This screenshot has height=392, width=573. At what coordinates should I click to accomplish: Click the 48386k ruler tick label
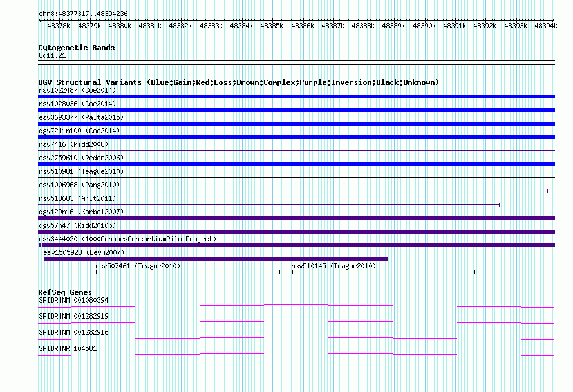pos(302,26)
